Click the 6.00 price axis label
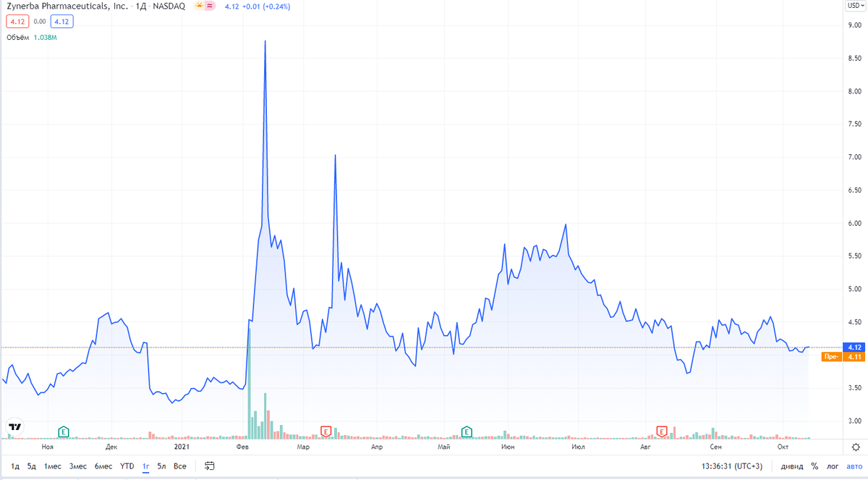The image size is (868, 480). (x=854, y=223)
